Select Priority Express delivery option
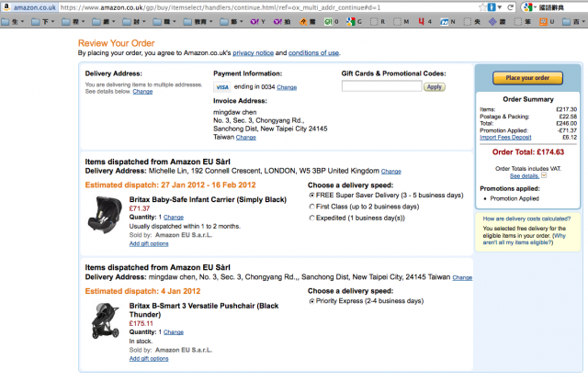Image resolution: width=588 pixels, height=381 pixels. 311,300
